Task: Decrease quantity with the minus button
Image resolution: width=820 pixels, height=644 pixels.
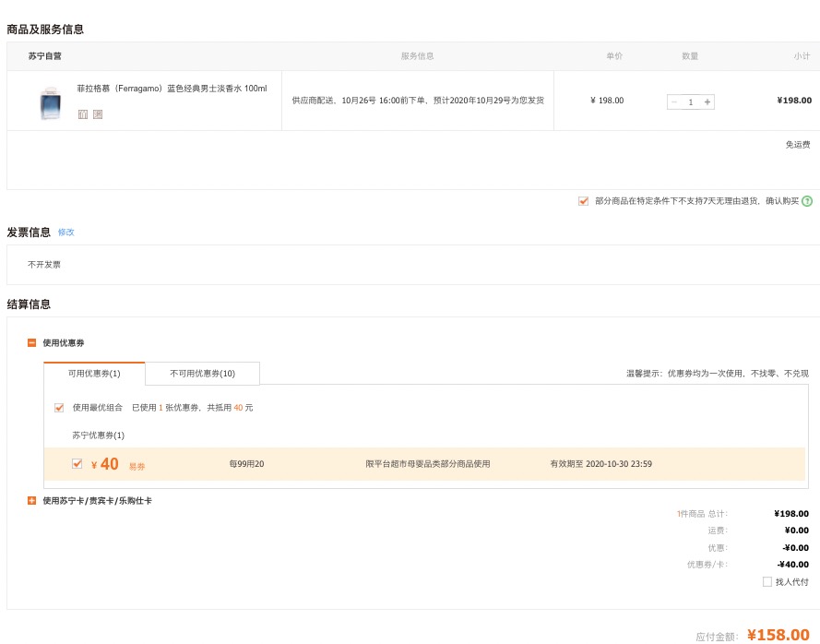Action: click(x=674, y=102)
